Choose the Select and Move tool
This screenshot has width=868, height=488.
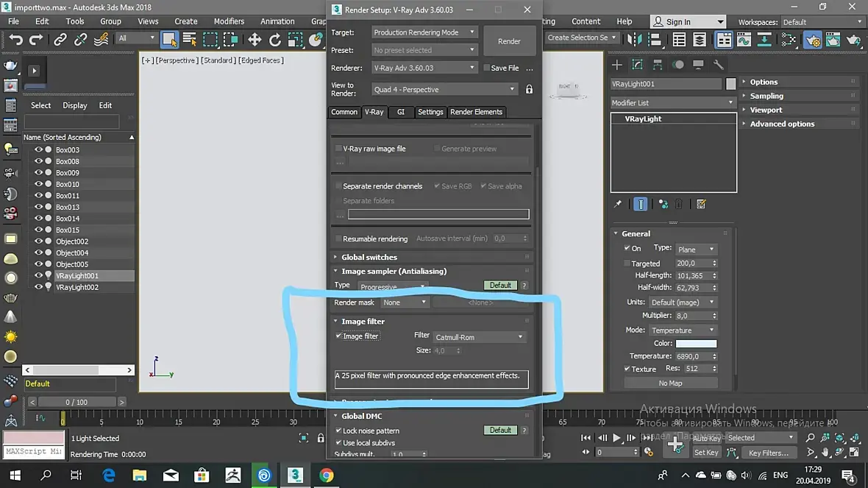click(x=255, y=39)
